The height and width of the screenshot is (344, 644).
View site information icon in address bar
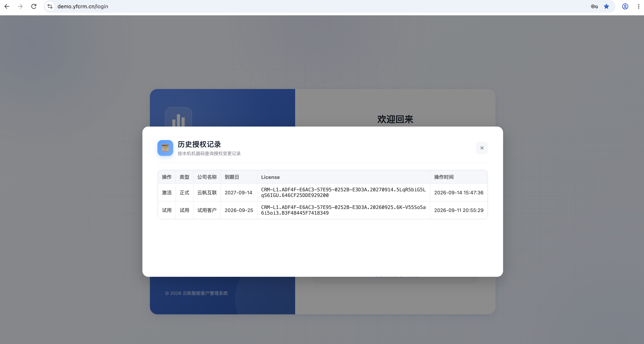50,7
